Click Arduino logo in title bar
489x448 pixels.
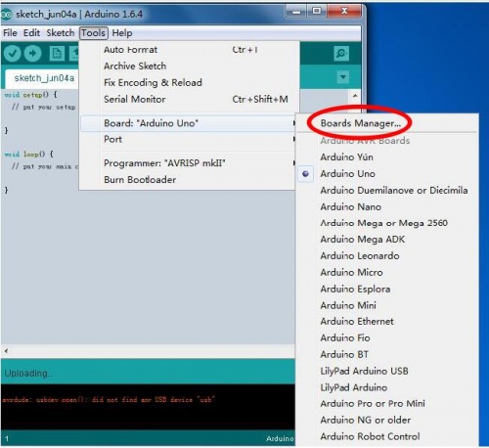pos(6,15)
